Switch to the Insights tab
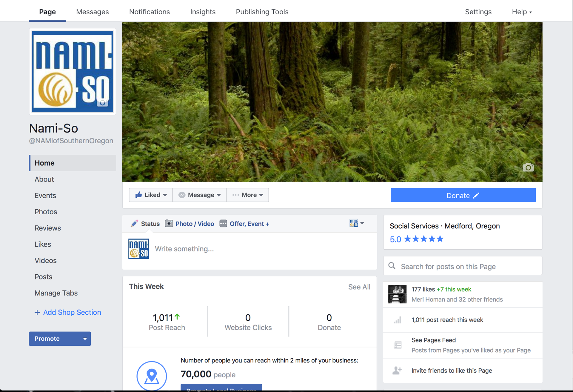 pyautogui.click(x=203, y=12)
